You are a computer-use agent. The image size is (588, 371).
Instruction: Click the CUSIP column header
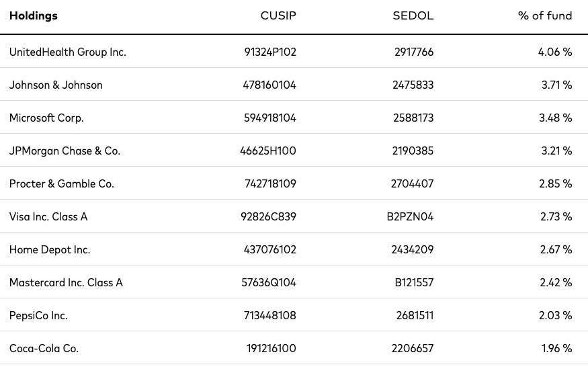pos(278,16)
